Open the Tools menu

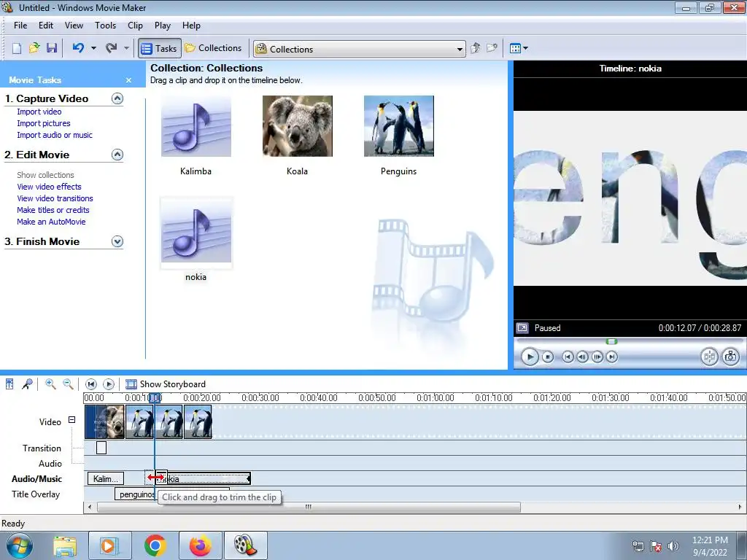[105, 26]
